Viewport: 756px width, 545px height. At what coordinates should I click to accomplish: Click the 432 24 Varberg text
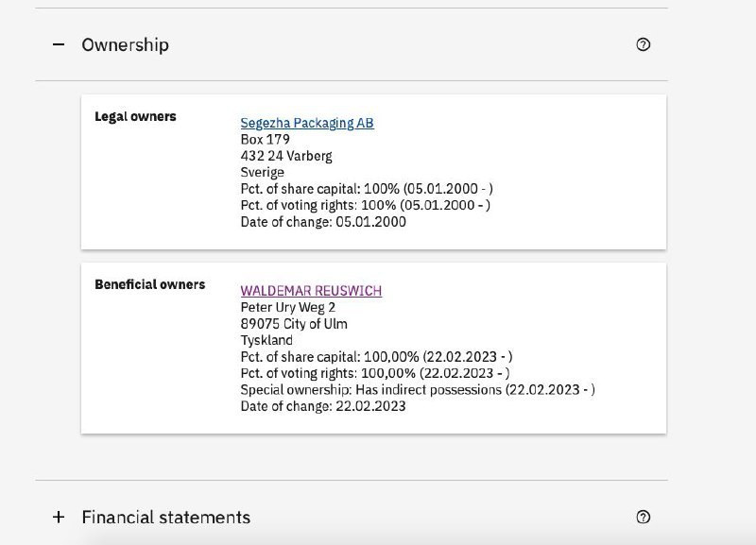pos(286,156)
